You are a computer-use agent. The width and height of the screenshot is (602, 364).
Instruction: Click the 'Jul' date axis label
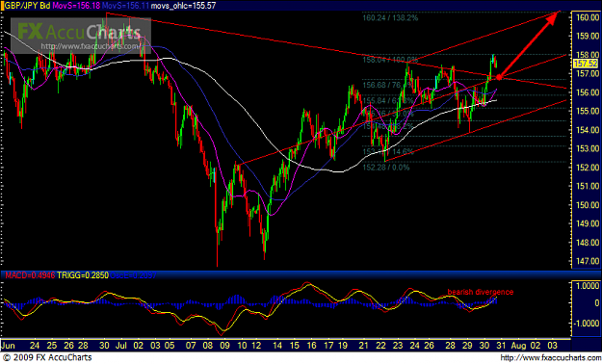click(x=121, y=345)
